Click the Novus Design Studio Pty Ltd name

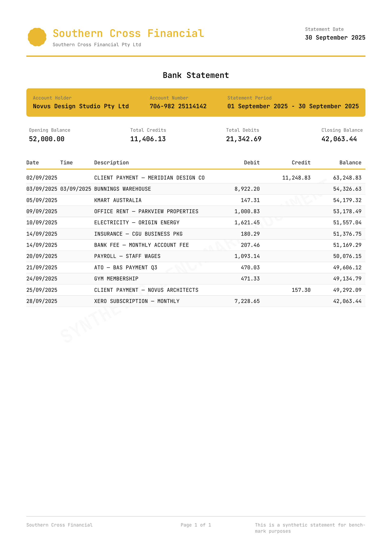pyautogui.click(x=81, y=106)
